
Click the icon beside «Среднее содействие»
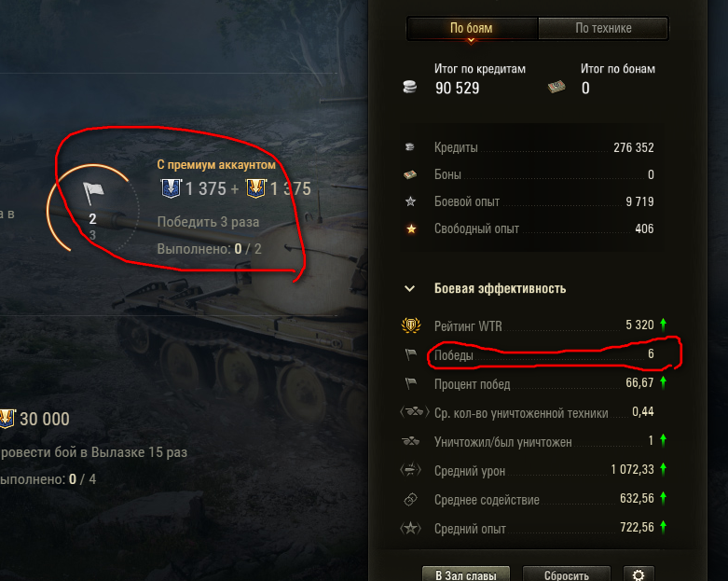tap(410, 499)
